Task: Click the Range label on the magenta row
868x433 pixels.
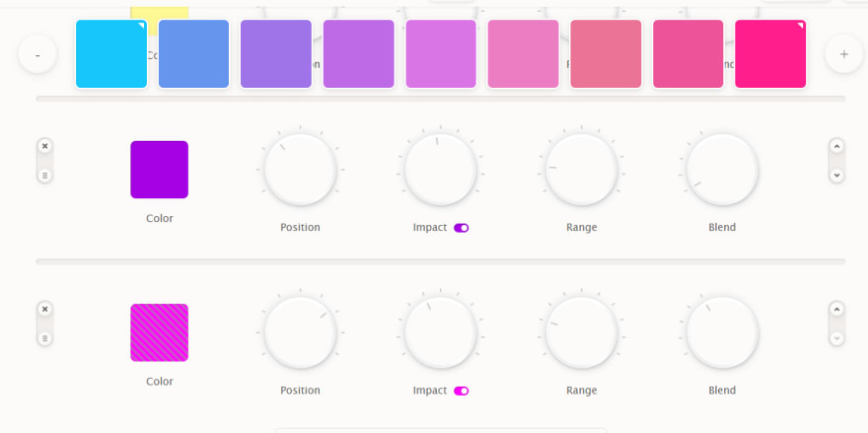Action: pos(581,391)
